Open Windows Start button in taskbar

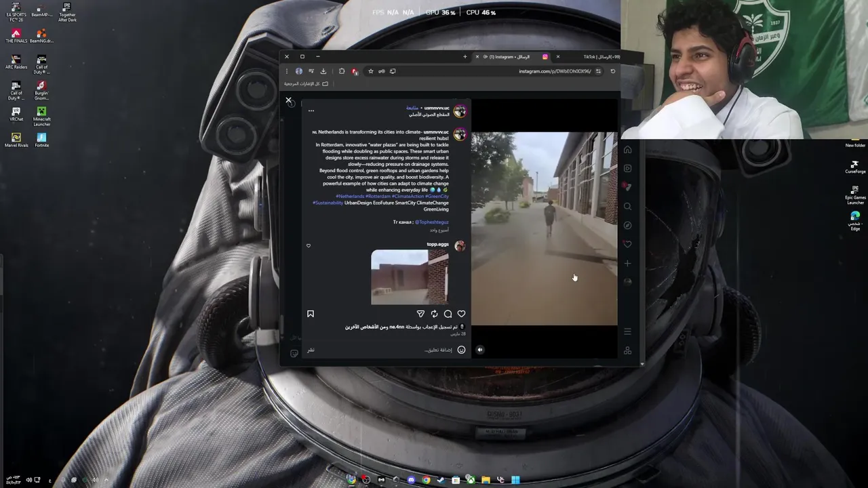[x=515, y=480]
